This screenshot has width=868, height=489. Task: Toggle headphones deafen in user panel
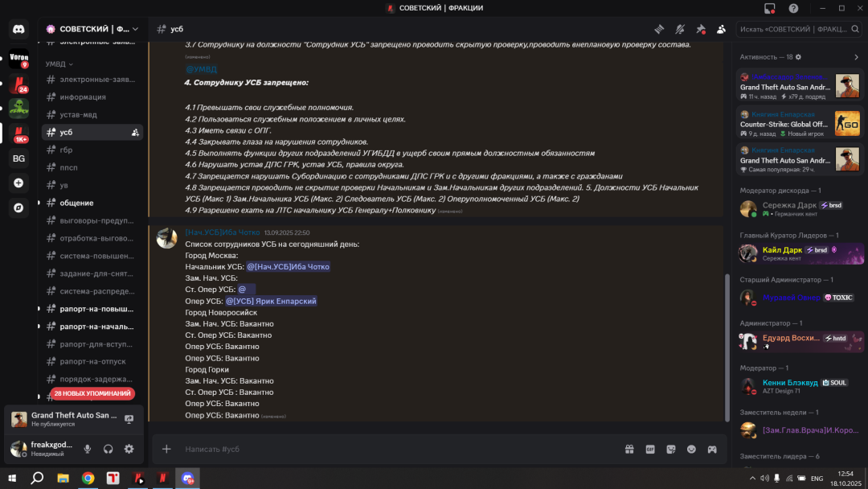pos(108,449)
